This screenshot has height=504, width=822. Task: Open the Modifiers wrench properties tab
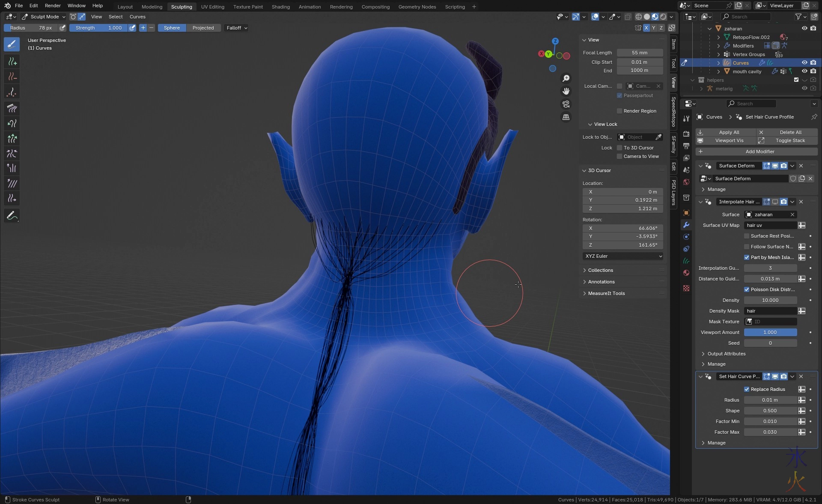686,225
